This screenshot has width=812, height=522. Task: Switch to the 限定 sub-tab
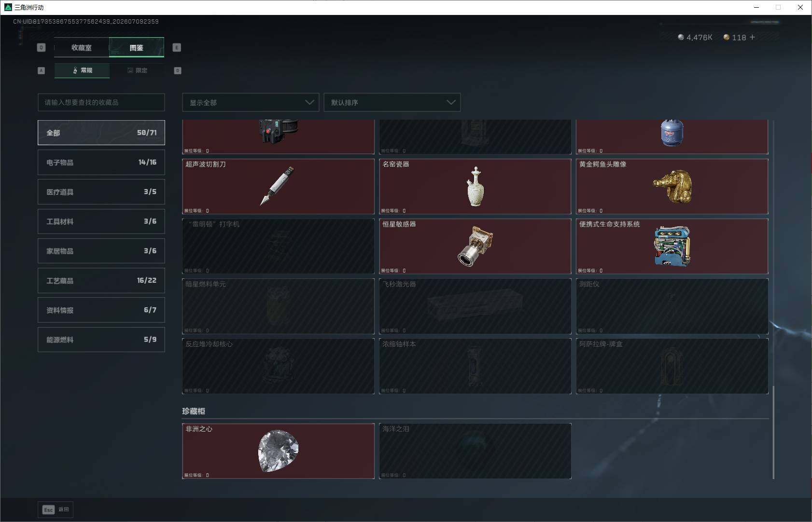coord(137,70)
